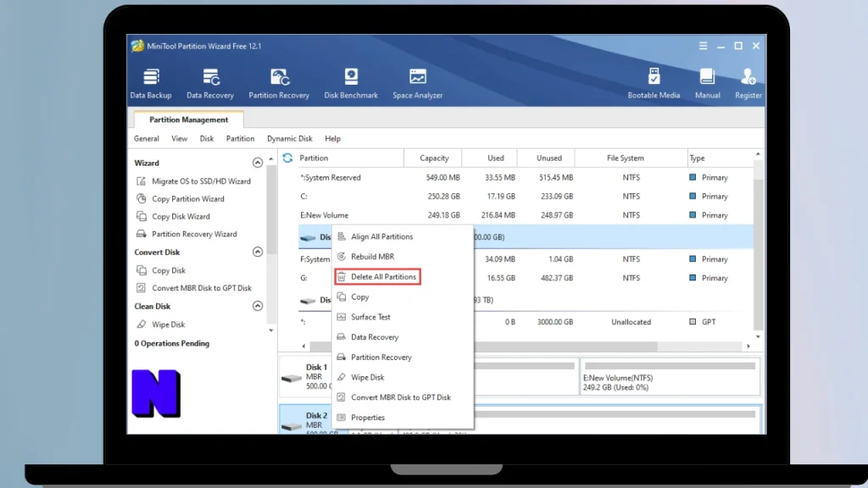This screenshot has height=488, width=868.
Task: Open the Help menu
Action: (x=332, y=138)
